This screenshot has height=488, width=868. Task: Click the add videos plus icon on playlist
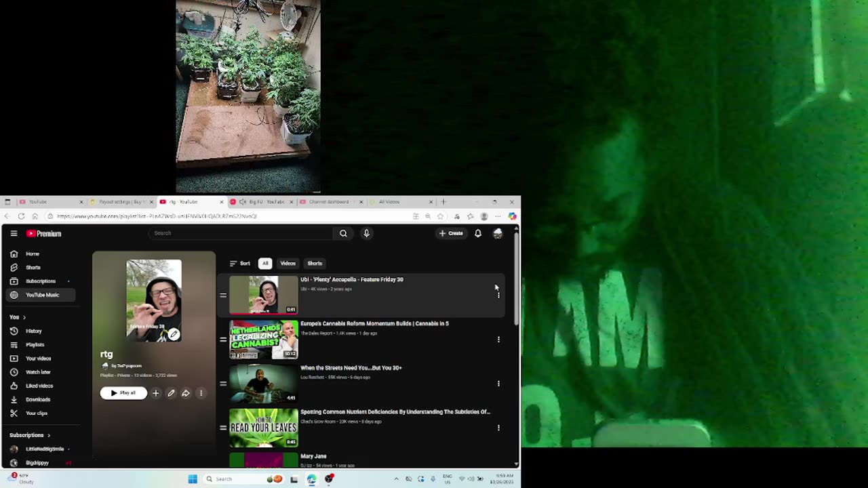156,393
